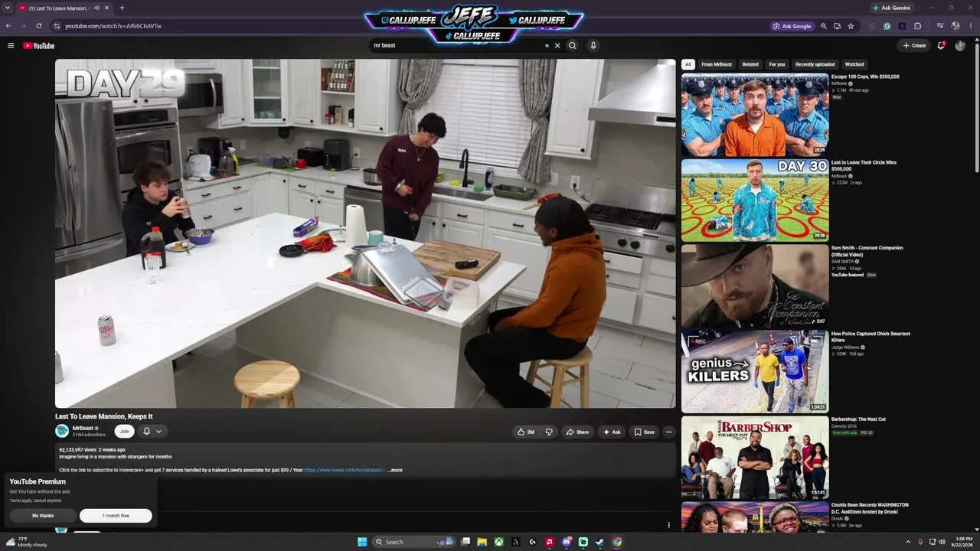Share the MrBeast video

(x=577, y=432)
